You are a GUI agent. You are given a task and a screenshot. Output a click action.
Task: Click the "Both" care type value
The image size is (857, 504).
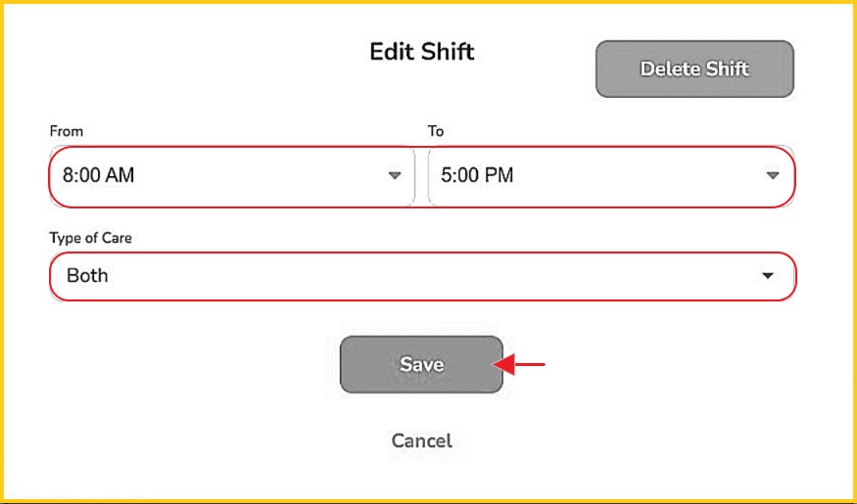tap(87, 276)
